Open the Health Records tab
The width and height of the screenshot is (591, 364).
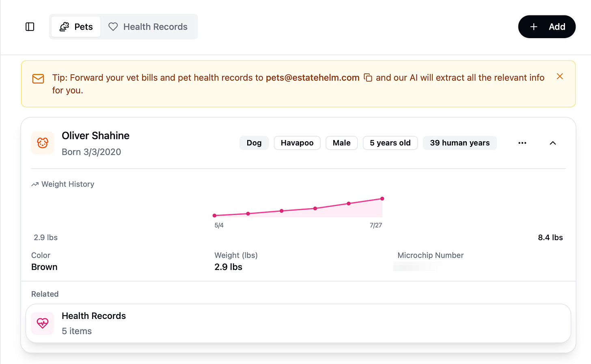point(148,27)
